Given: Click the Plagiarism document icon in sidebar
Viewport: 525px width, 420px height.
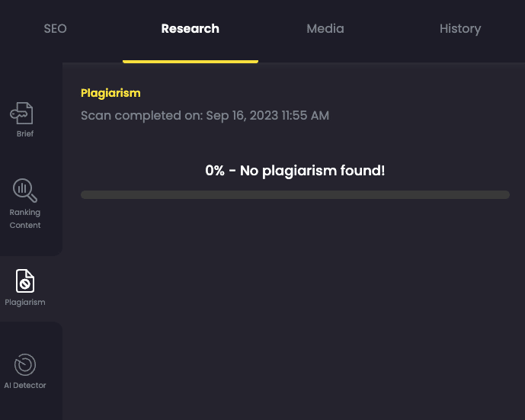Looking at the screenshot, I should tap(25, 281).
